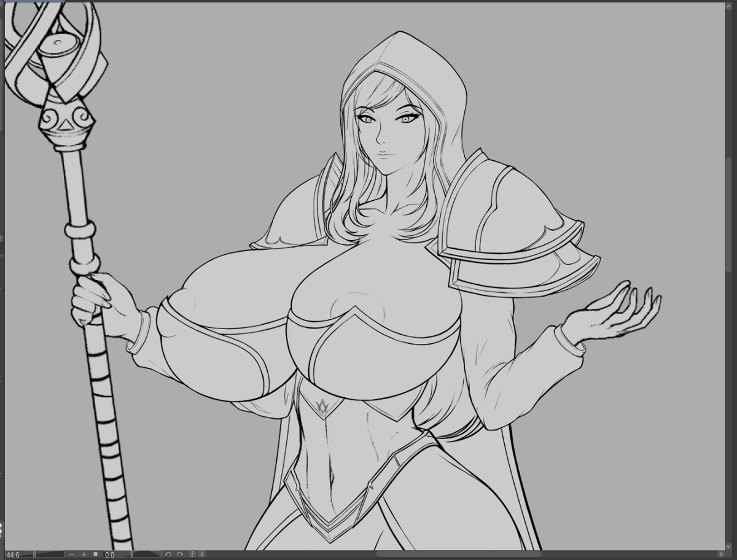This screenshot has height=560, width=737.
Task: Click the horizontal scrollbar thumb
Action: click(x=458, y=554)
